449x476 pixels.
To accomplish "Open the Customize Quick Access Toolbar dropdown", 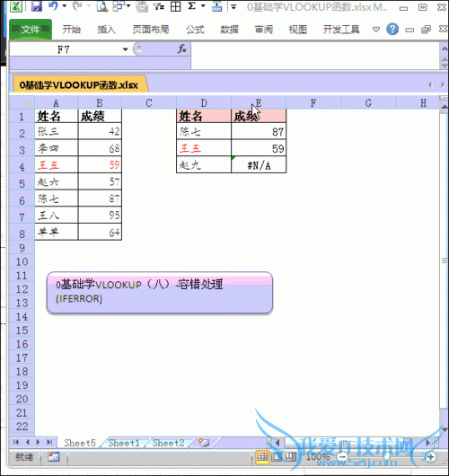I will pyautogui.click(x=233, y=6).
